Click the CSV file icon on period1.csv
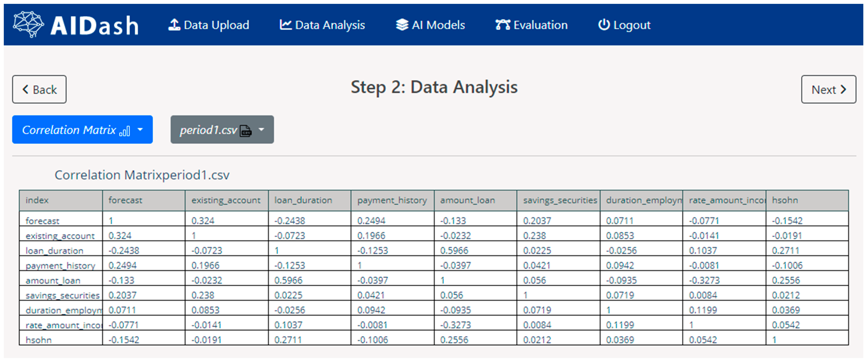 tap(246, 131)
